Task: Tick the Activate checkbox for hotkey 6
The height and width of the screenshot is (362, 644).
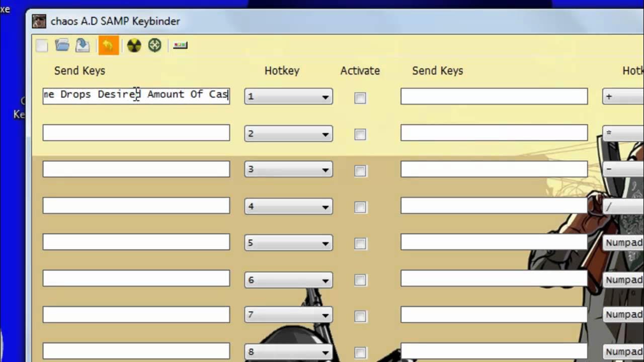Action: 360,280
